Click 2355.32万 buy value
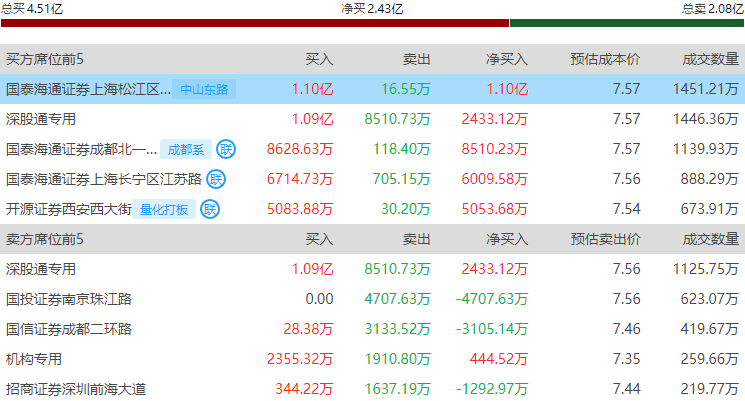745x401 pixels. [300, 359]
